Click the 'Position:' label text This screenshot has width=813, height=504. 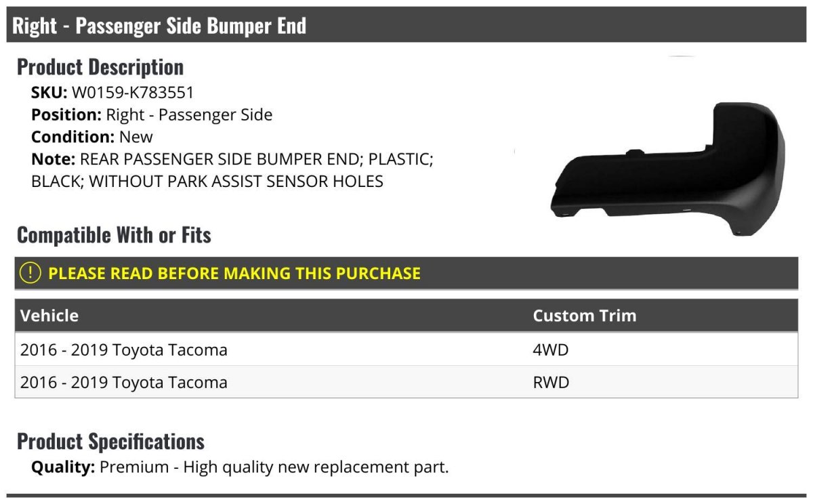[66, 114]
